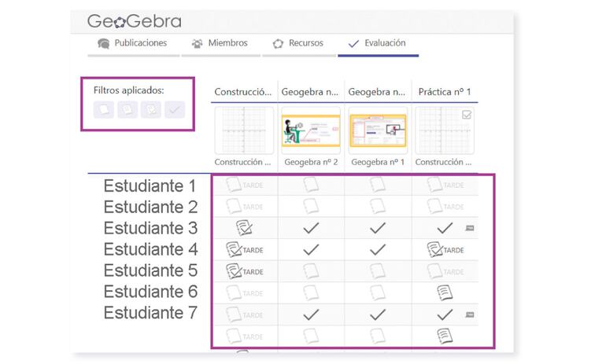
Task: Open the comment icon in Estudiante 3's row
Action: [x=470, y=228]
